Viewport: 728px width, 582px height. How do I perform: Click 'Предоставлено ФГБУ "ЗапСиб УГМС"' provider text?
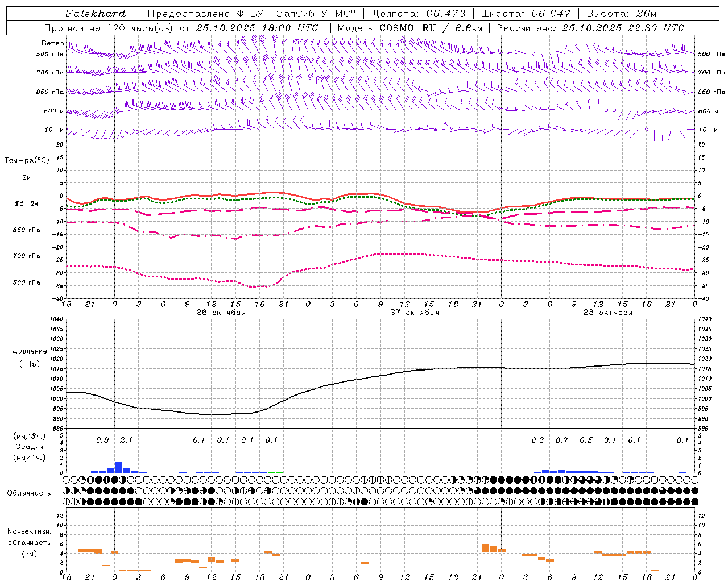pos(251,14)
